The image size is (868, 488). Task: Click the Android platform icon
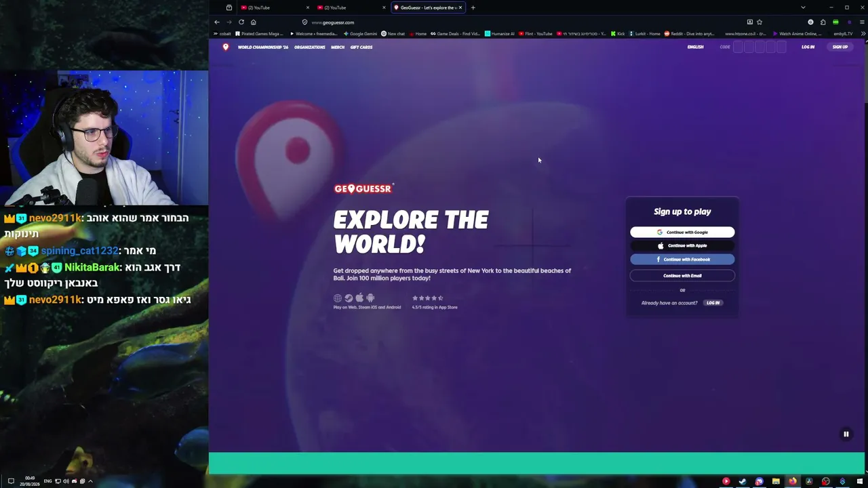coord(370,298)
